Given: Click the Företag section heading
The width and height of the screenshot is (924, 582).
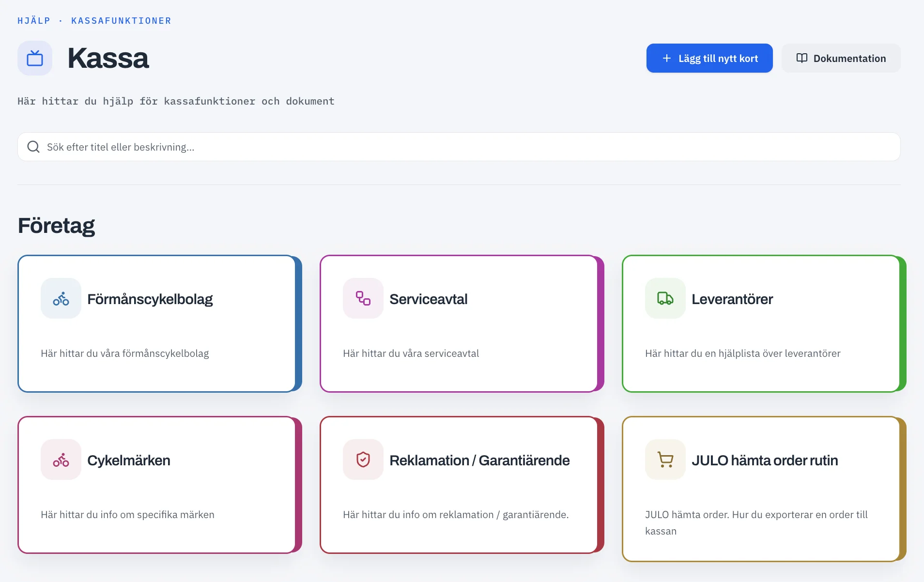Looking at the screenshot, I should click(x=56, y=226).
